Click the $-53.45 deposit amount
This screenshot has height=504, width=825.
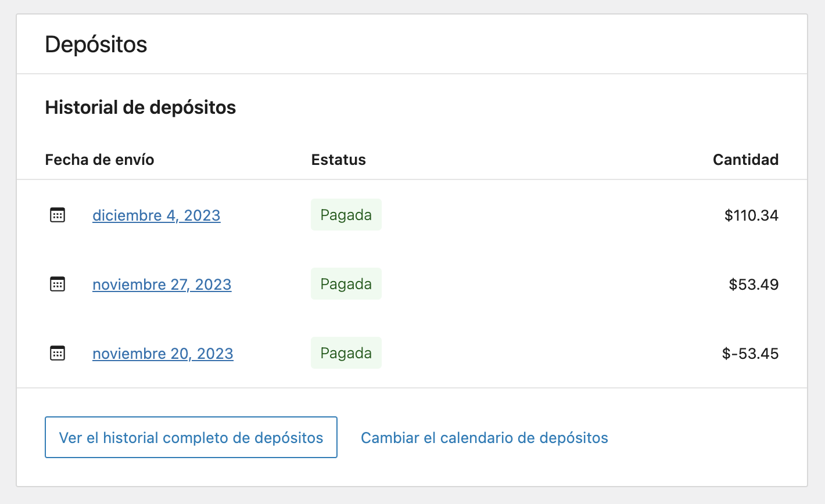[750, 354]
